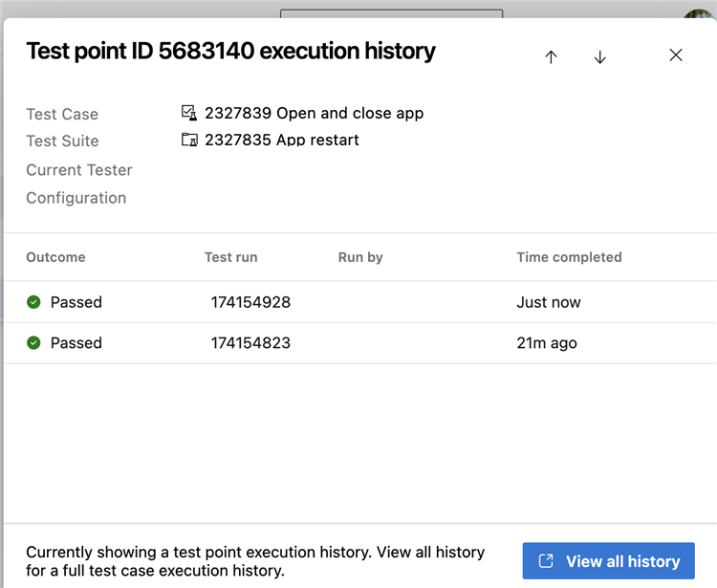Click the View all history button
Viewport: 717px width, 588px height.
click(x=609, y=561)
